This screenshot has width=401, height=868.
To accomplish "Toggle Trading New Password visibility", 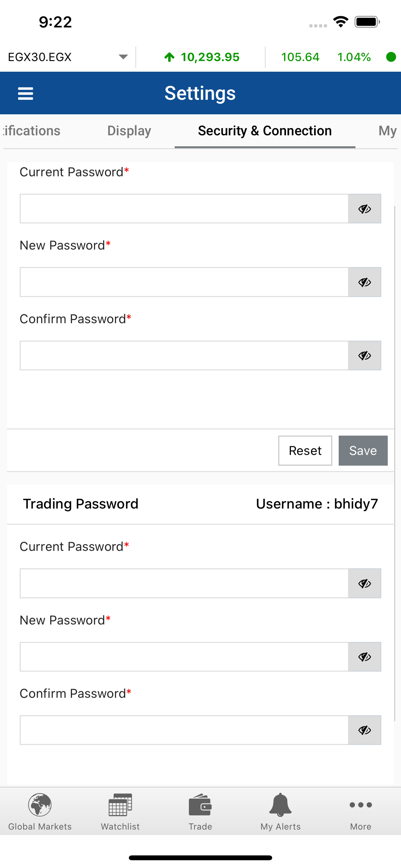I will point(365,657).
